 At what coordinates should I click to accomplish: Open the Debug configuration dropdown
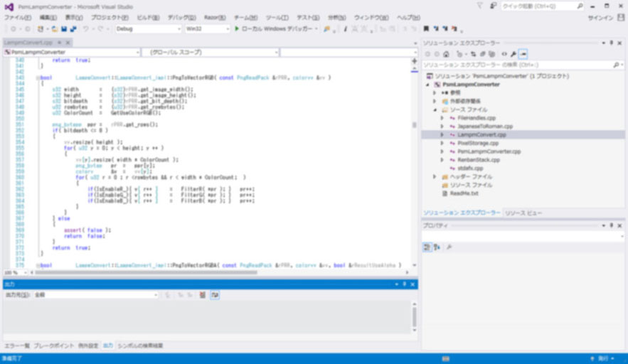[148, 29]
